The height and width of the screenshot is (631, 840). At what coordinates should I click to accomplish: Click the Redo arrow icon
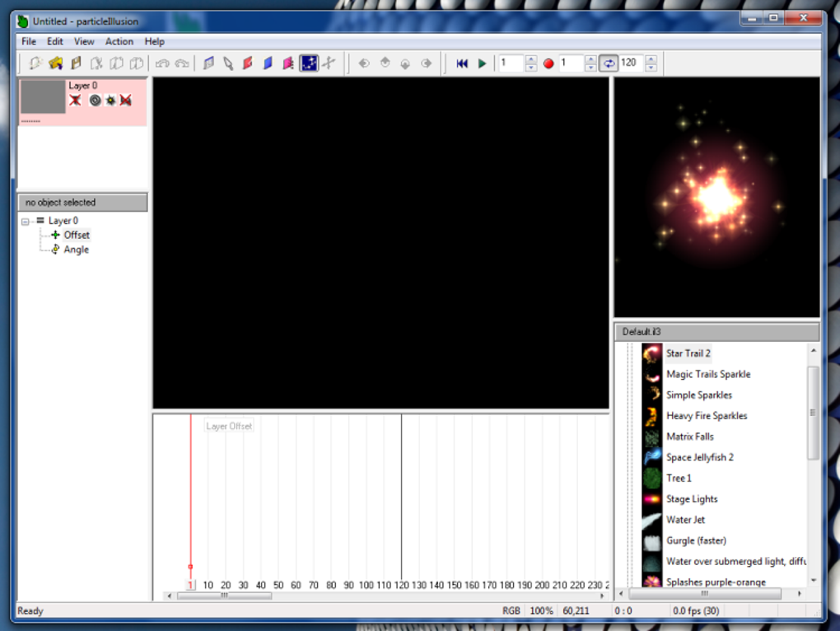[182, 63]
